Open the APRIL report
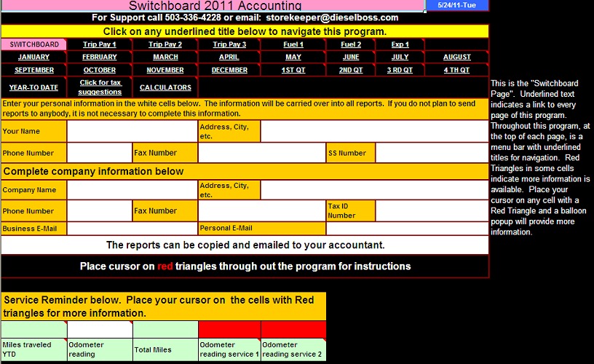The width and height of the screenshot is (594, 364). 229,57
